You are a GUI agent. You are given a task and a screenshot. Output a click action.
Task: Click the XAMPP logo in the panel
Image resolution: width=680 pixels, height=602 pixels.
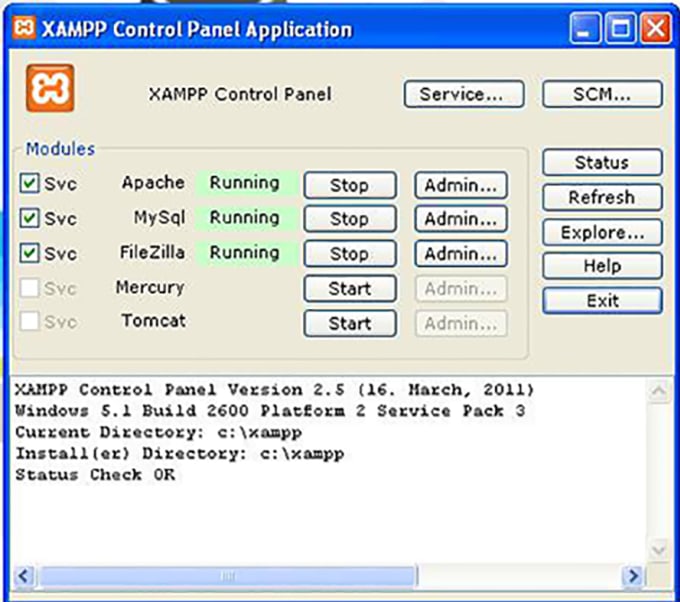coord(50,88)
